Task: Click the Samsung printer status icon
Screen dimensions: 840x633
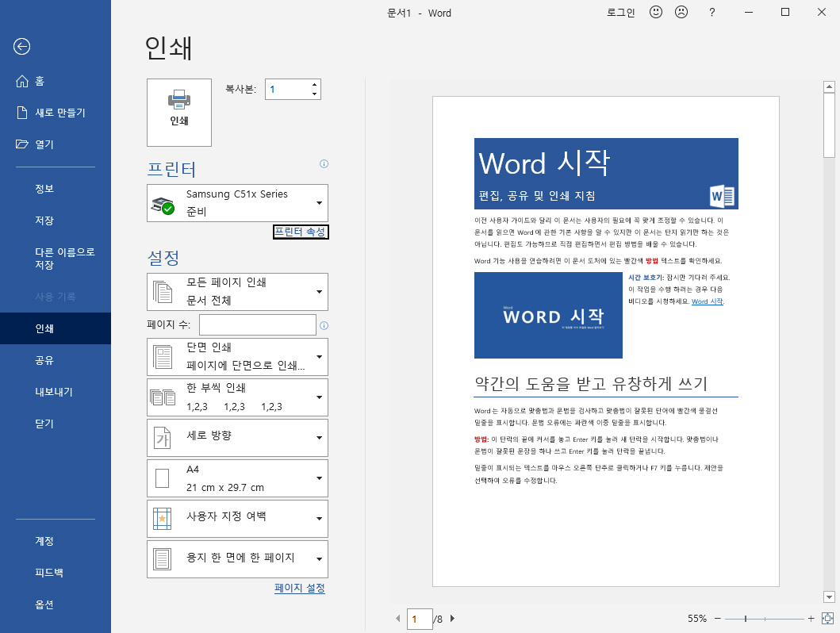Action: [x=163, y=205]
